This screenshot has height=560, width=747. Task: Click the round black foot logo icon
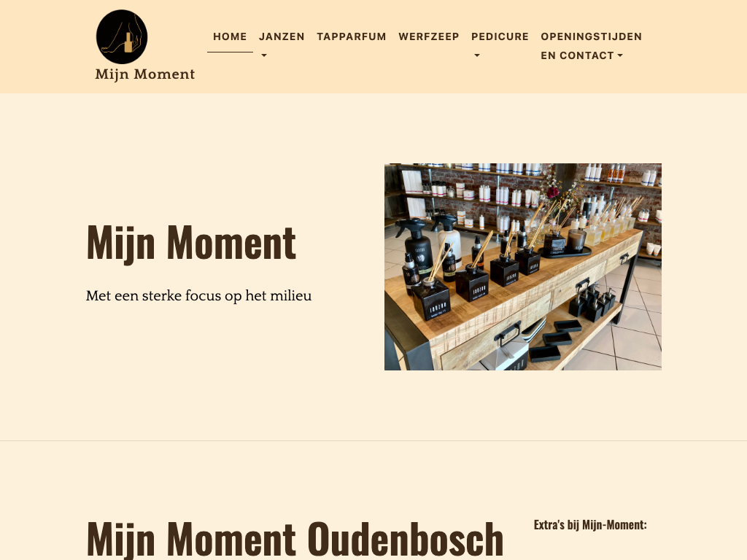(x=122, y=36)
